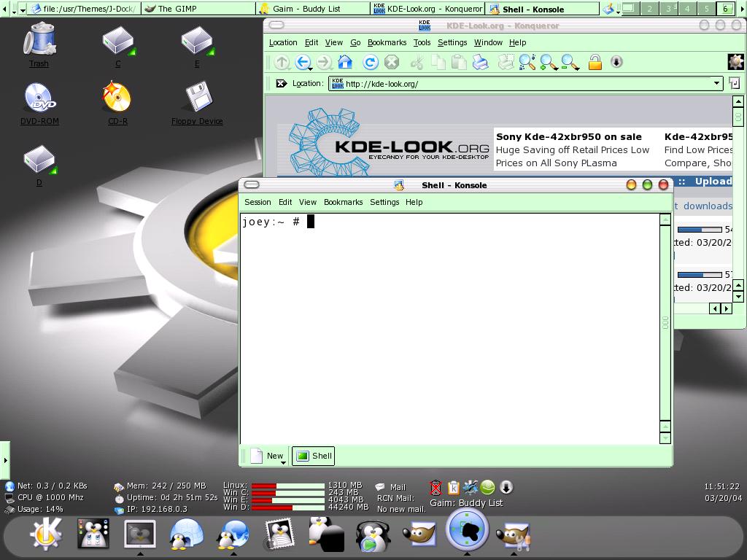This screenshot has height=560, width=747.
Task: Expand the Location URL history dropdown
Action: click(x=716, y=83)
